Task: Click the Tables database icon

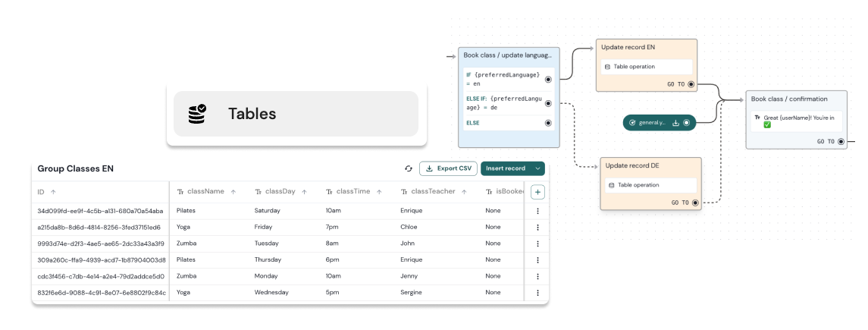Action: 197,114
